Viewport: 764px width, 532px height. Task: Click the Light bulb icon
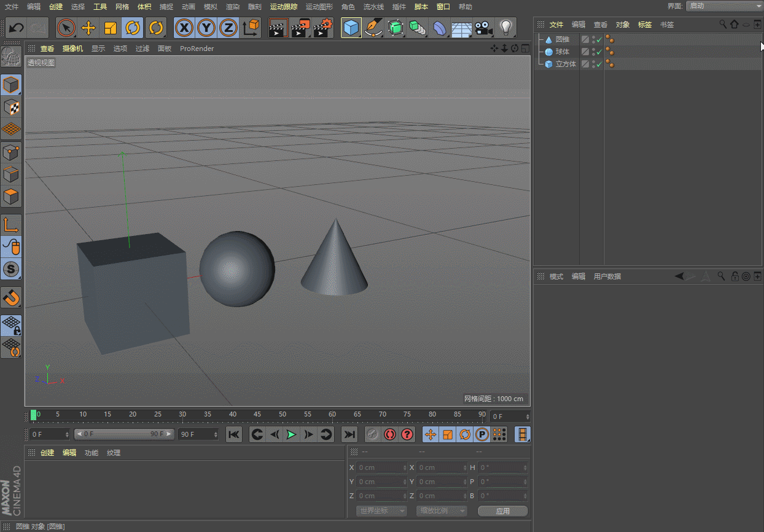click(506, 28)
